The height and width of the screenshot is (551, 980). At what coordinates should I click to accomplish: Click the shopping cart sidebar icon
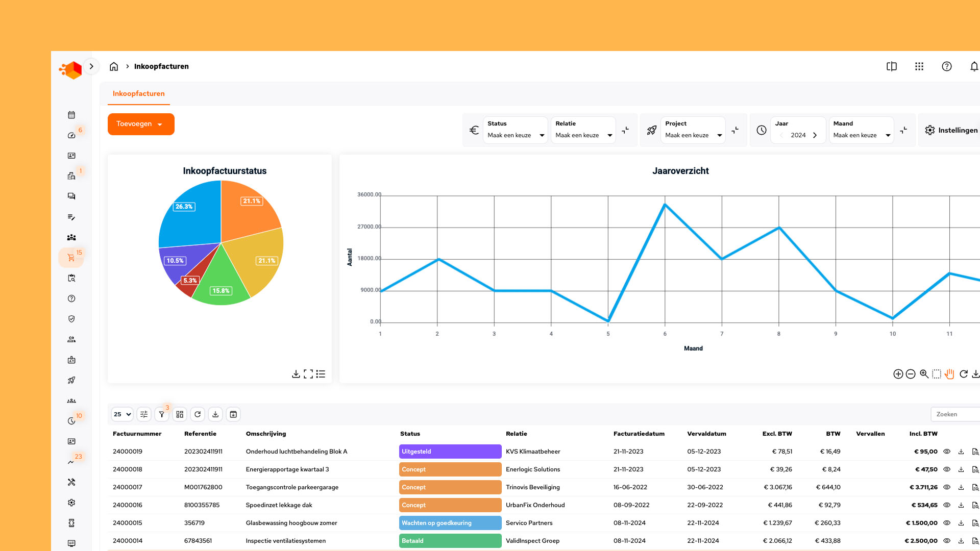(71, 258)
